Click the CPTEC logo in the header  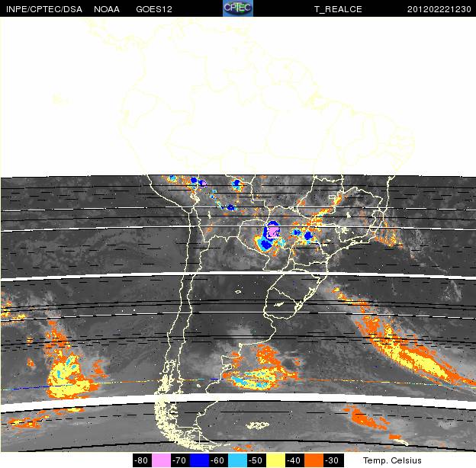pos(238,8)
